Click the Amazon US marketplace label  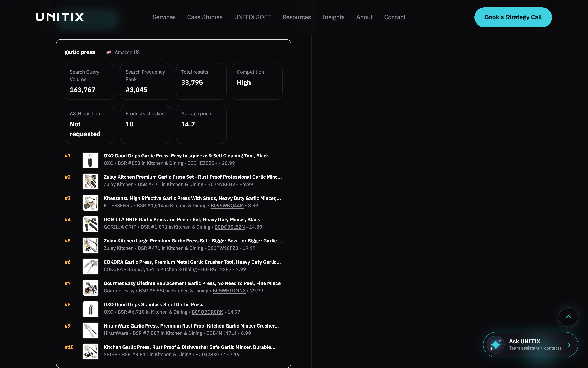(127, 52)
